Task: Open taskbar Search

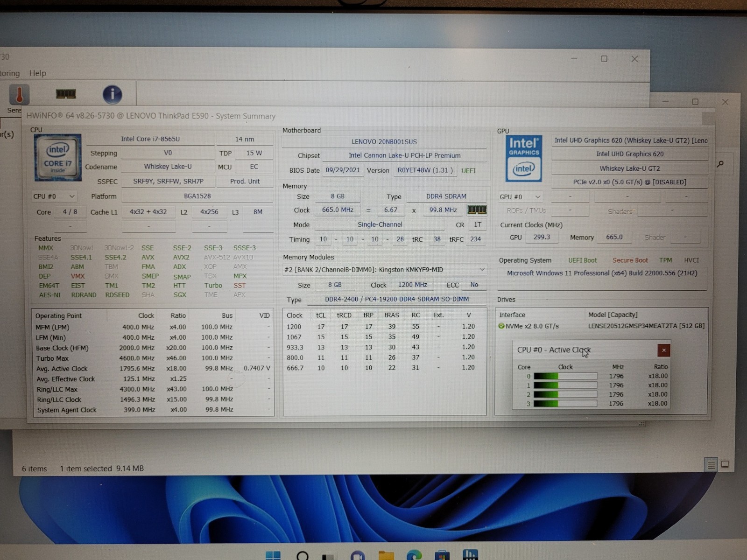Action: click(x=303, y=555)
